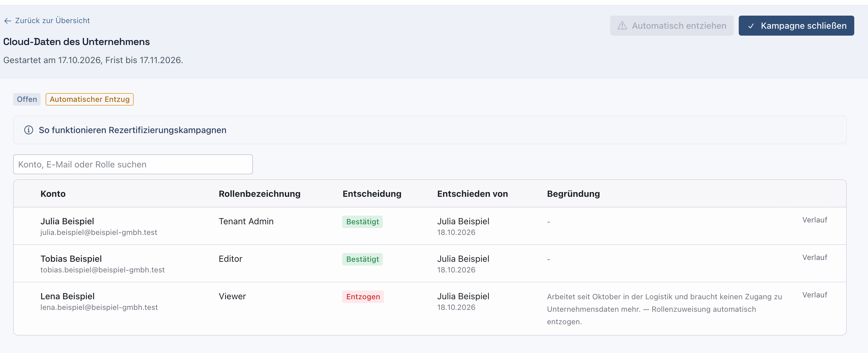Close the campaign with Kampagne schließen
Screen dimensions: 868x353
tap(796, 26)
